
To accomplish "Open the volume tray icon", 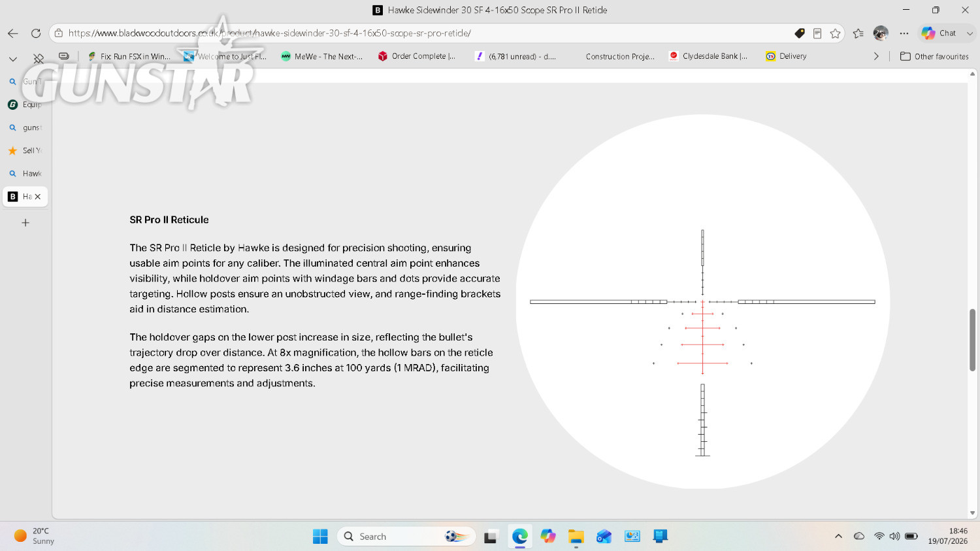I will click(x=894, y=537).
